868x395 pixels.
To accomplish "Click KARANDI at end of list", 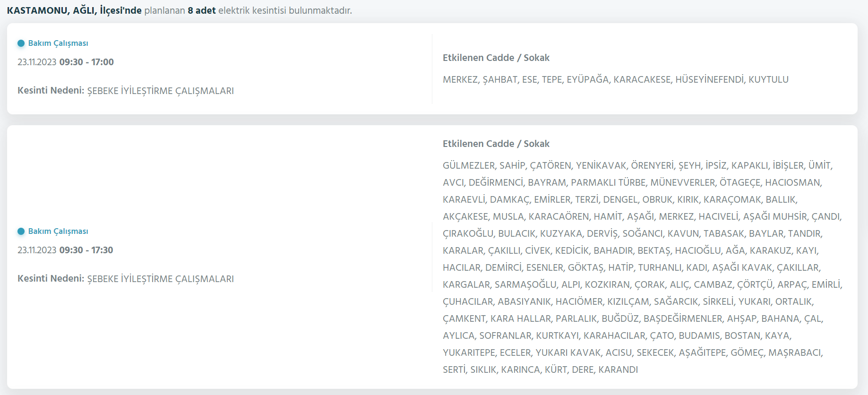I will point(618,370).
